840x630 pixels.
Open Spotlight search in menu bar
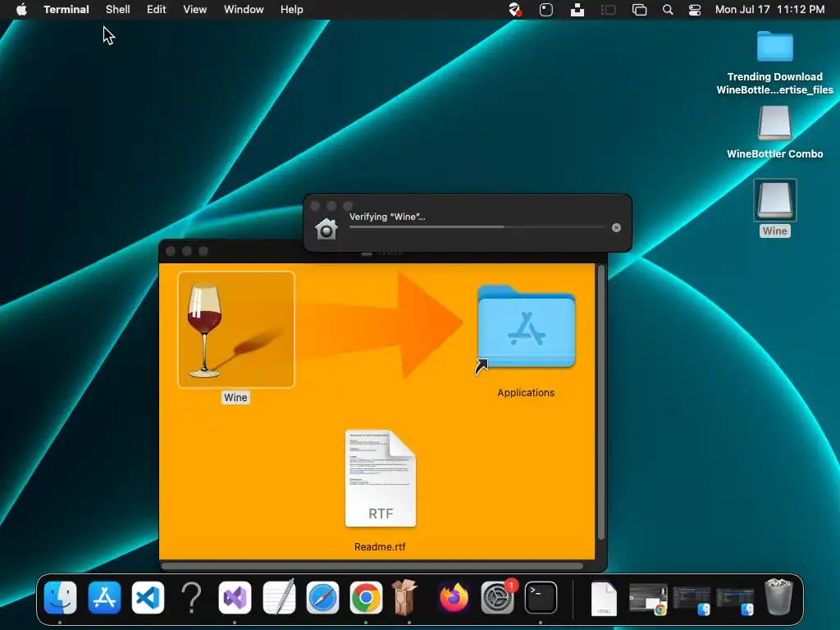(668, 10)
